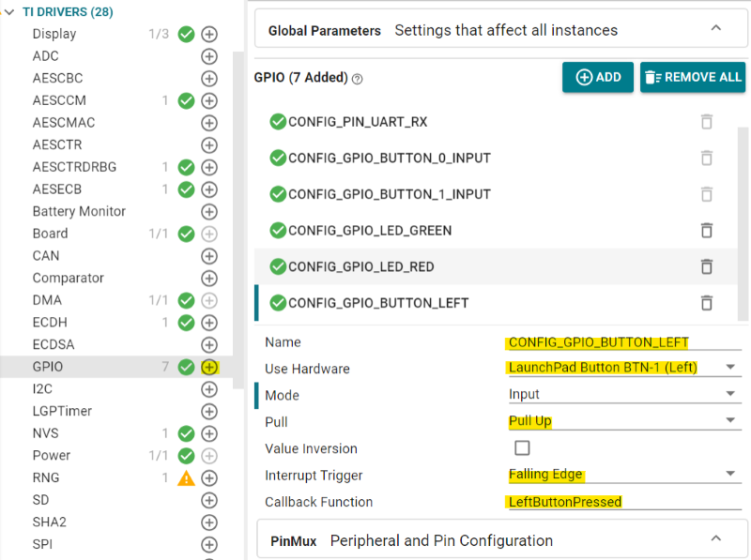
Task: Click the RNG warning triangle icon
Action: coord(186,477)
